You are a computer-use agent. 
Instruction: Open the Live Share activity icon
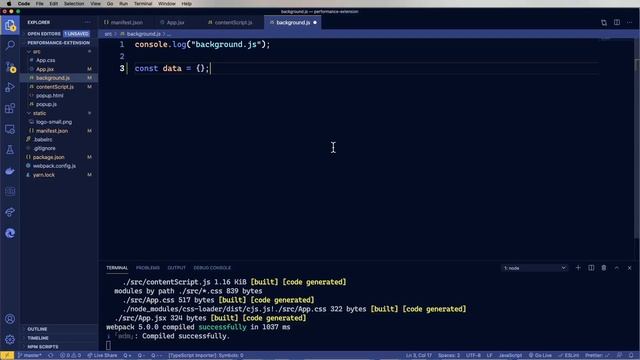point(10,212)
